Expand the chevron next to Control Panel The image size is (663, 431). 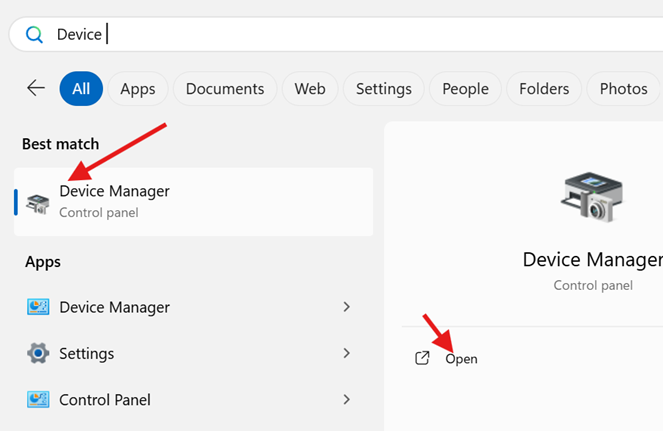point(347,400)
